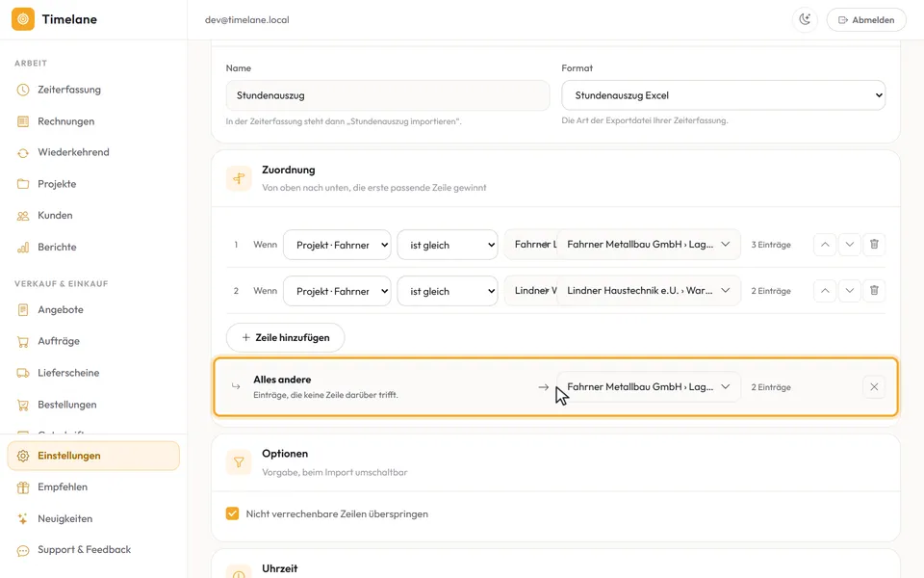Move rule row 1 down
Image resolution: width=924 pixels, height=578 pixels.
click(849, 244)
